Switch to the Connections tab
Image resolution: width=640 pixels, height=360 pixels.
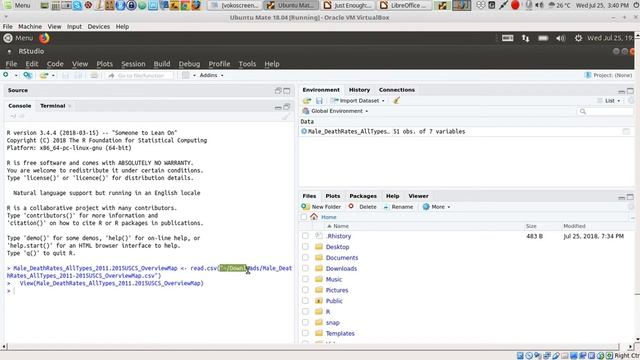click(x=396, y=90)
